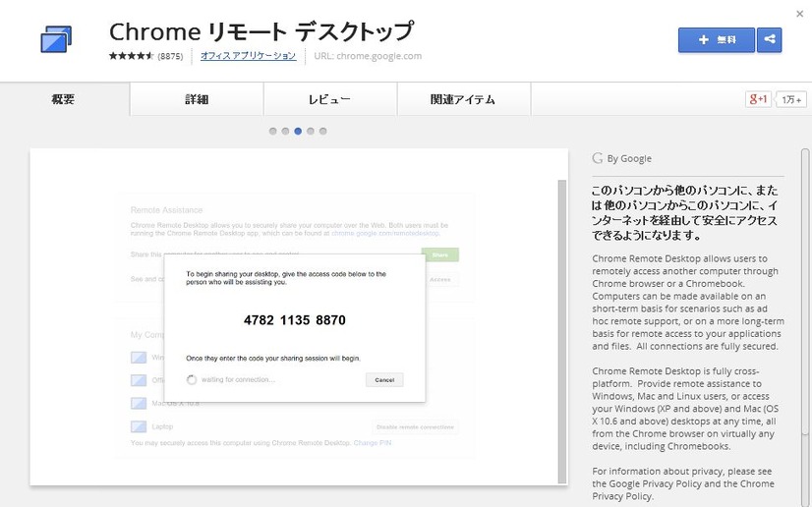Click the access code 4782 1135 8870
This screenshot has width=812, height=507.
pyautogui.click(x=295, y=320)
